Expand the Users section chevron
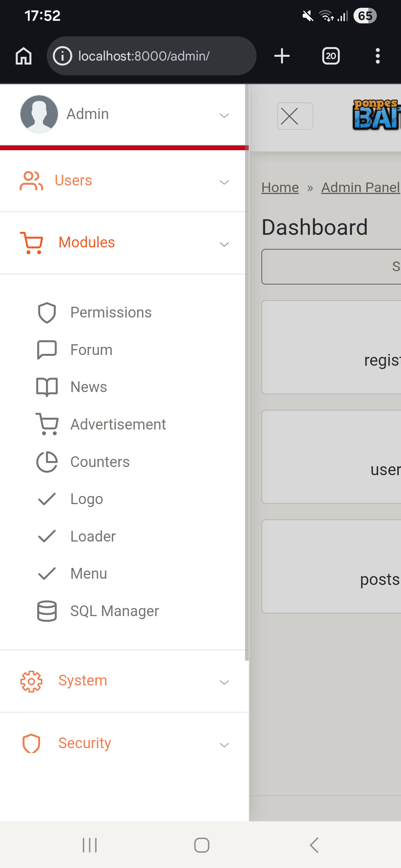This screenshot has width=401, height=868. click(x=224, y=182)
